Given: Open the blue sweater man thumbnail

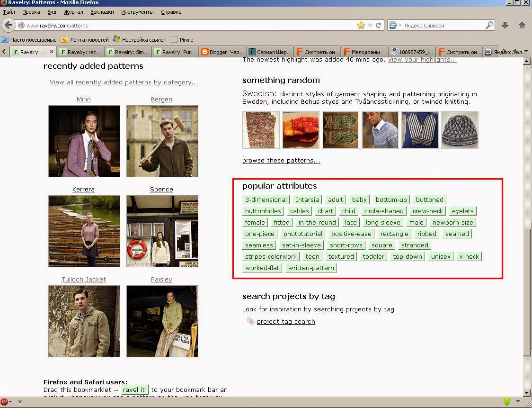Looking at the screenshot, I should tap(380, 130).
